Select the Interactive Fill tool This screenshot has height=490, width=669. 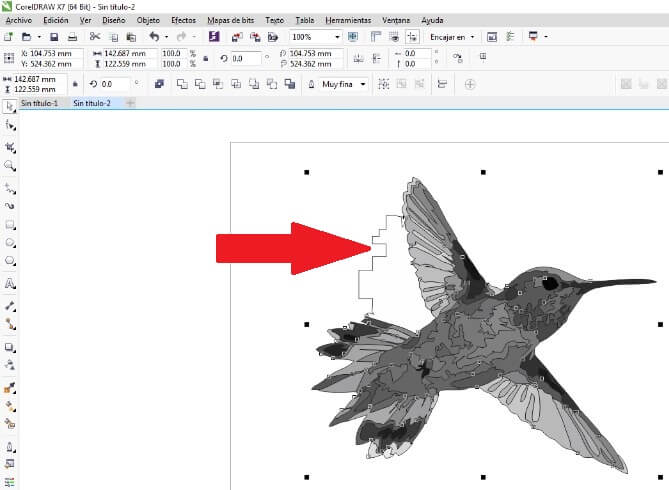(10, 406)
